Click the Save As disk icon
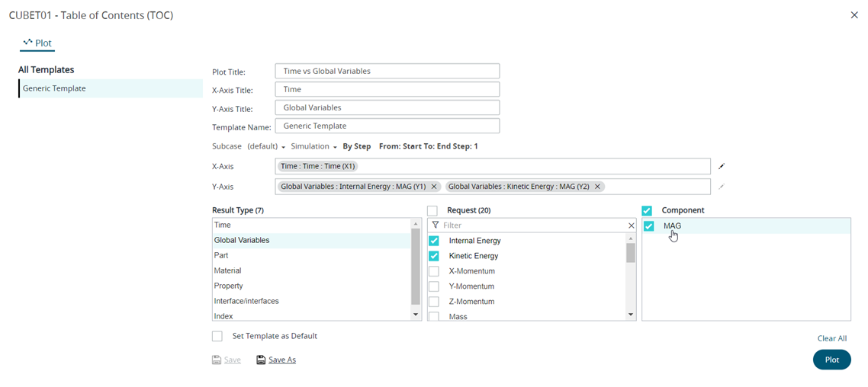 261,360
